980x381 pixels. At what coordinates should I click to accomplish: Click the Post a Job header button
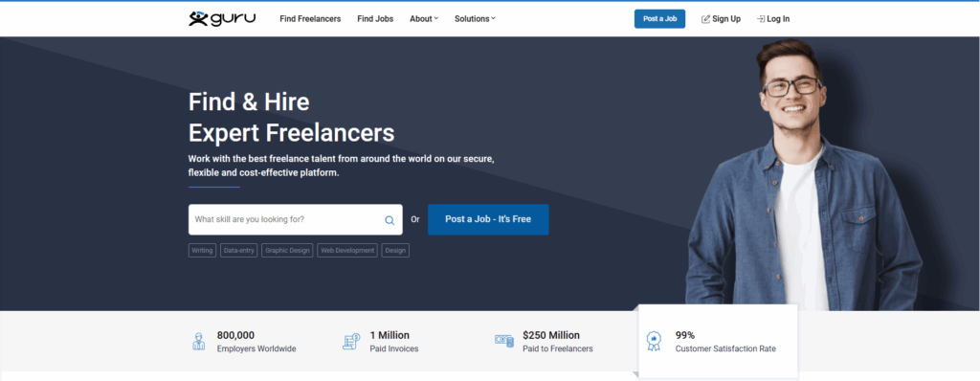[x=659, y=19]
